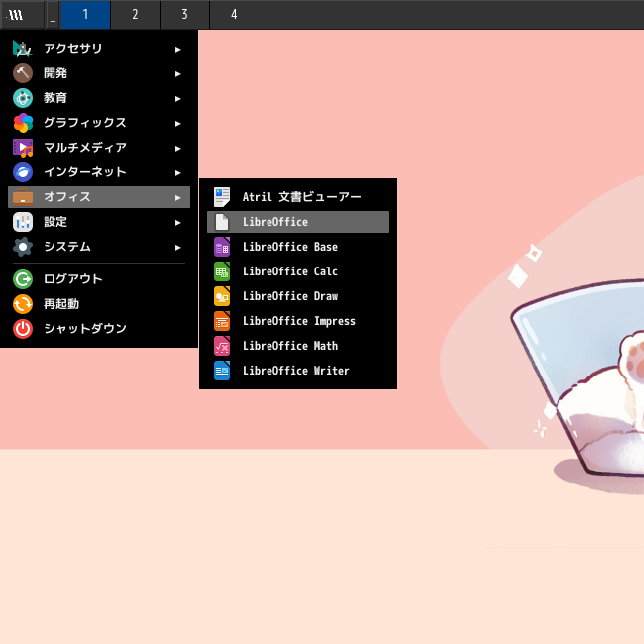The height and width of the screenshot is (644, 644).
Task: Expand the アクセサリ submenu arrow
Action: [177, 50]
